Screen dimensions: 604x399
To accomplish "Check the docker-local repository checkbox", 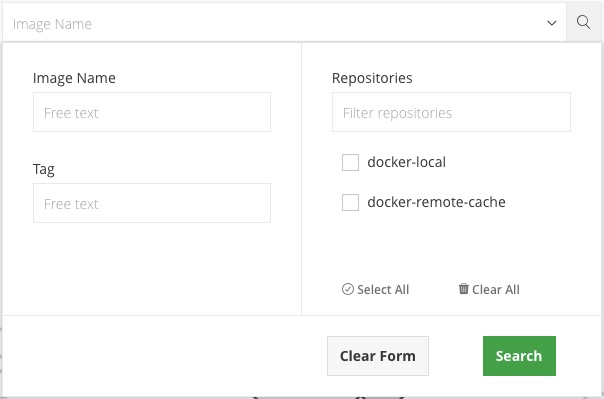I will click(x=350, y=163).
